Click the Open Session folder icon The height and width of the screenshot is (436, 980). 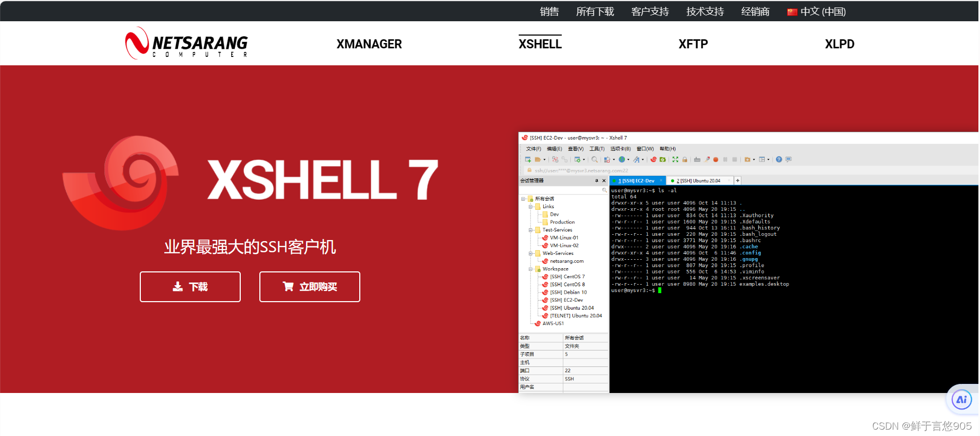click(538, 159)
